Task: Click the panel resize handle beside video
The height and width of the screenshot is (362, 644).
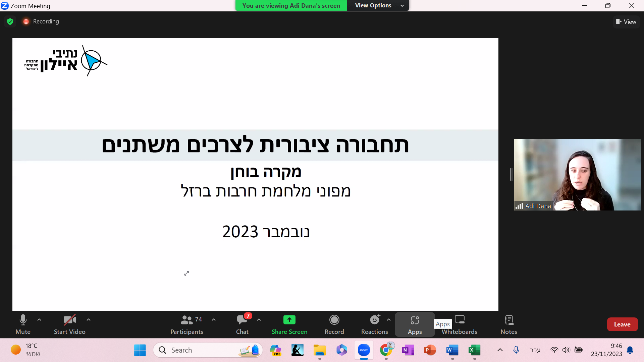Action: [511, 174]
